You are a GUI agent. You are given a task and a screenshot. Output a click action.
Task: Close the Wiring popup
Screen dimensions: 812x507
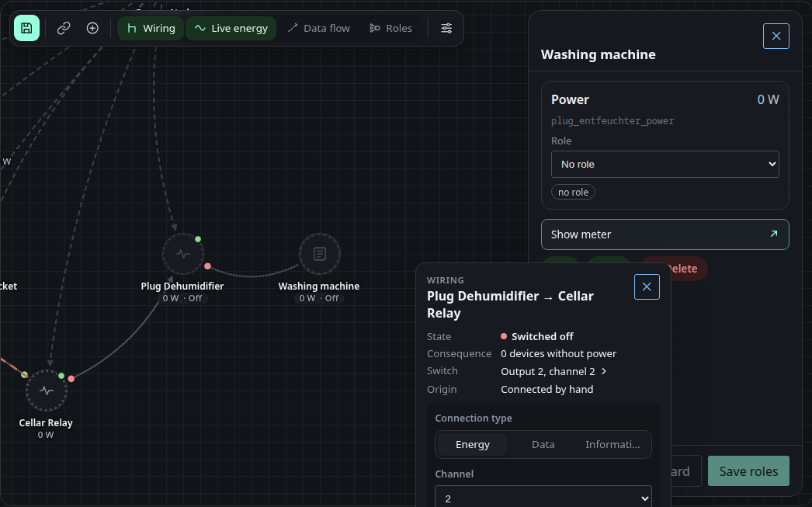(647, 287)
